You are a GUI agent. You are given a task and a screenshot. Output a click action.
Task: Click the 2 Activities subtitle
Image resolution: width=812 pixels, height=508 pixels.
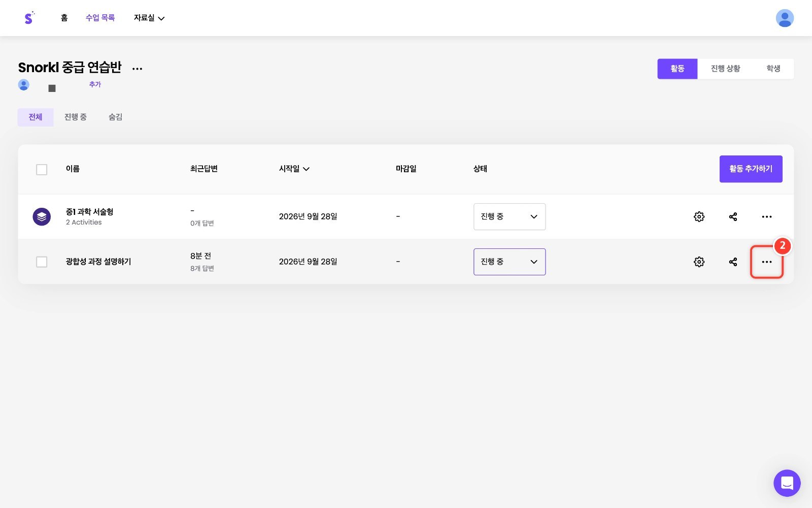[x=84, y=223]
